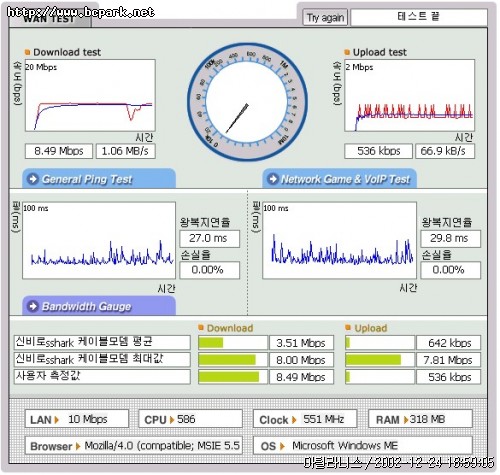Screen dimensions: 500x475
Task: Open the Network Game & VoIP Test section
Action: point(339,179)
